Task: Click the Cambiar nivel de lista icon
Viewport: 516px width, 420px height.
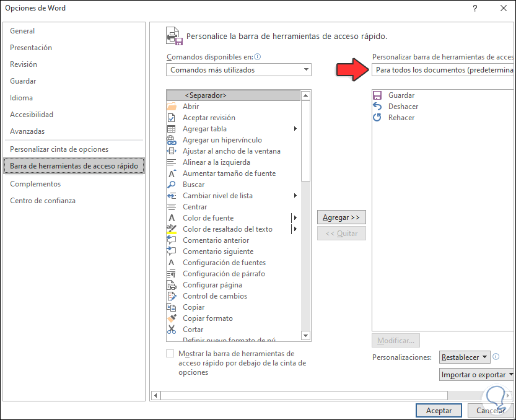Action: pos(172,196)
